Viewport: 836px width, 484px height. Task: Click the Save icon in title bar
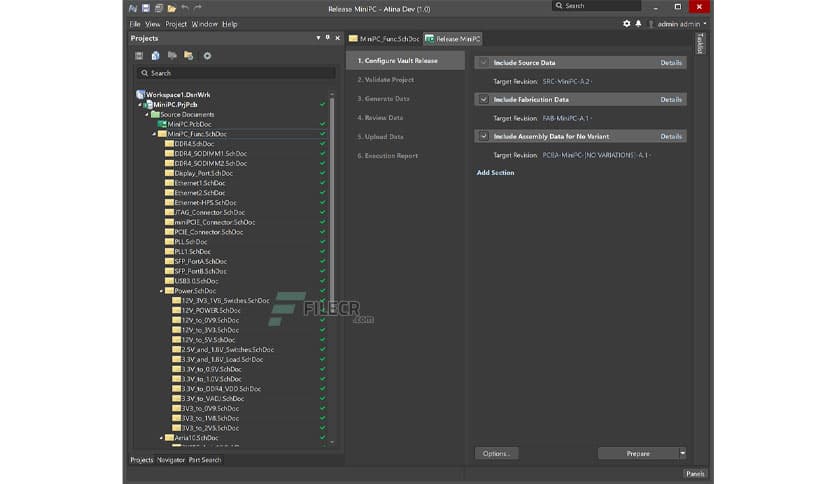(146, 8)
